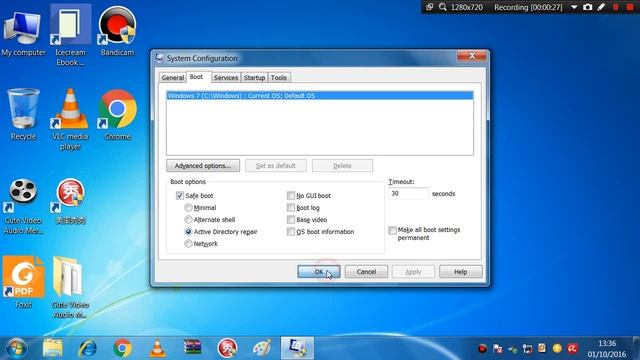Select Active Directory repair radio option

188,231
